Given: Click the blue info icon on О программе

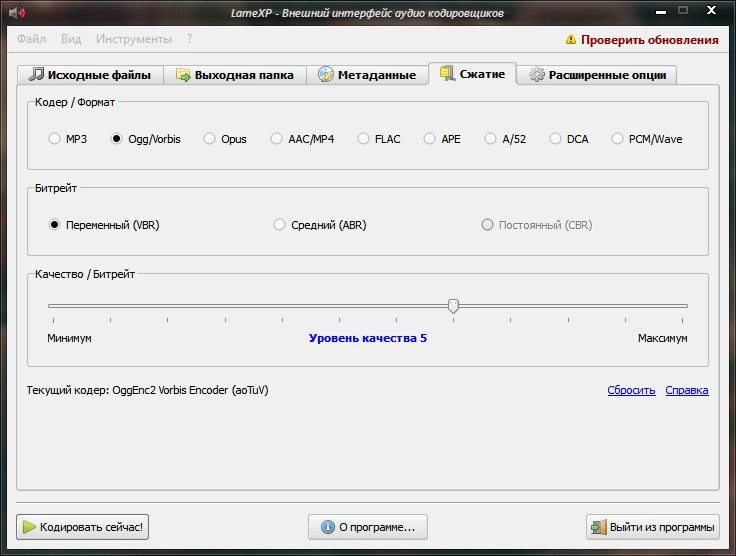Looking at the screenshot, I should tap(328, 527).
